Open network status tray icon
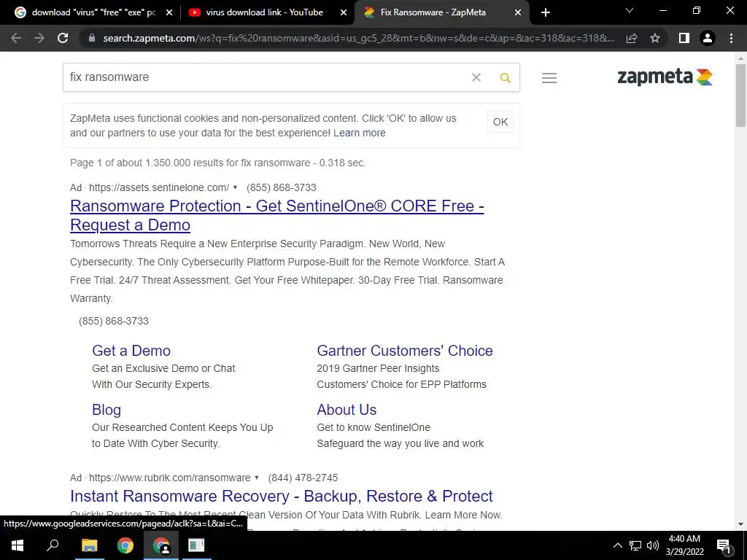747x560 pixels. pos(635,545)
